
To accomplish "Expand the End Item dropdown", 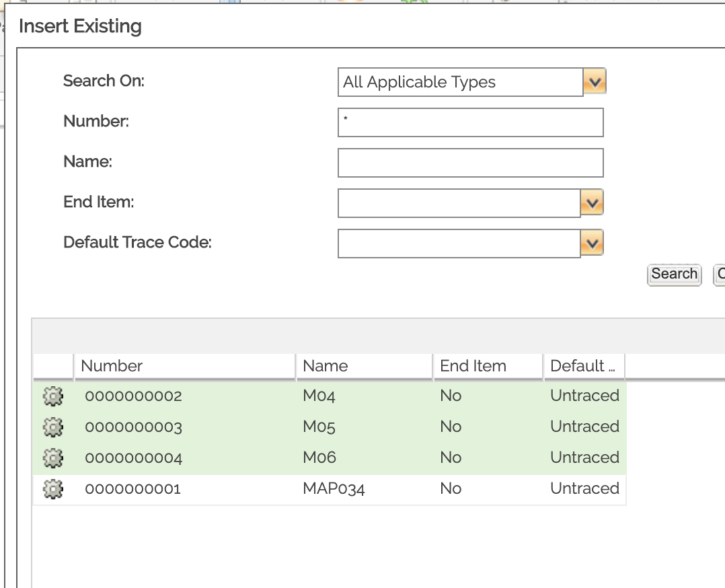I will (591, 203).
